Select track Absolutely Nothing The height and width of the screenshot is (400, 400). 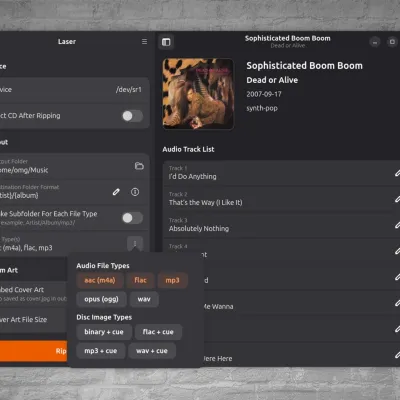pyautogui.click(x=281, y=225)
